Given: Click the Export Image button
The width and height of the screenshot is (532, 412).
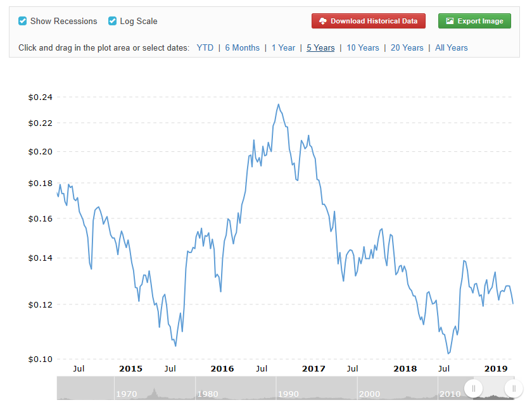Looking at the screenshot, I should click(474, 20).
